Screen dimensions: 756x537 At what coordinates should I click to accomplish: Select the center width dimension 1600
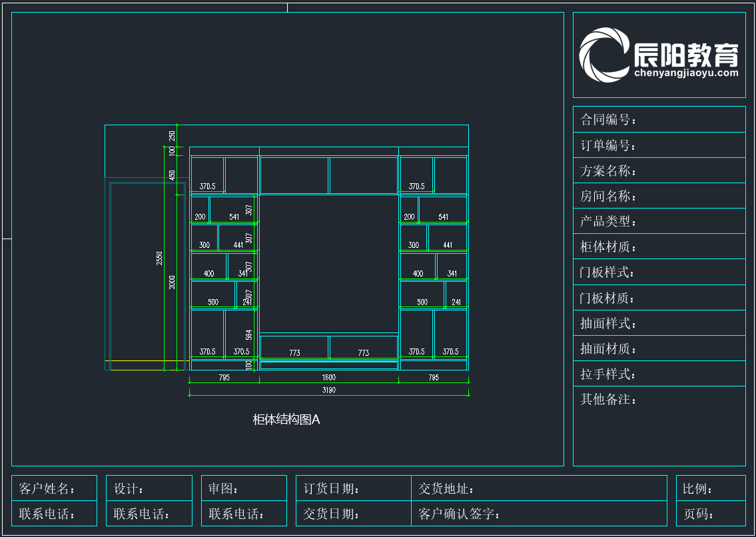329,377
